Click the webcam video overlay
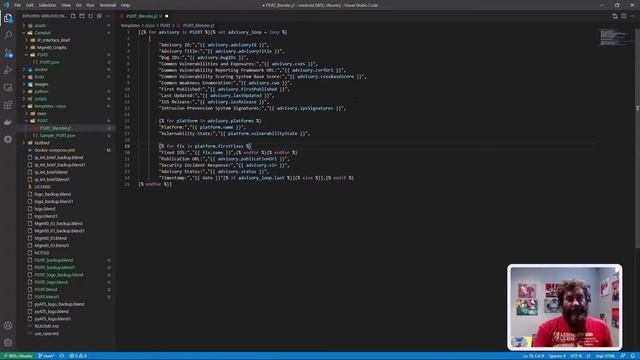Viewport: 640px width, 360px height. [x=564, y=307]
